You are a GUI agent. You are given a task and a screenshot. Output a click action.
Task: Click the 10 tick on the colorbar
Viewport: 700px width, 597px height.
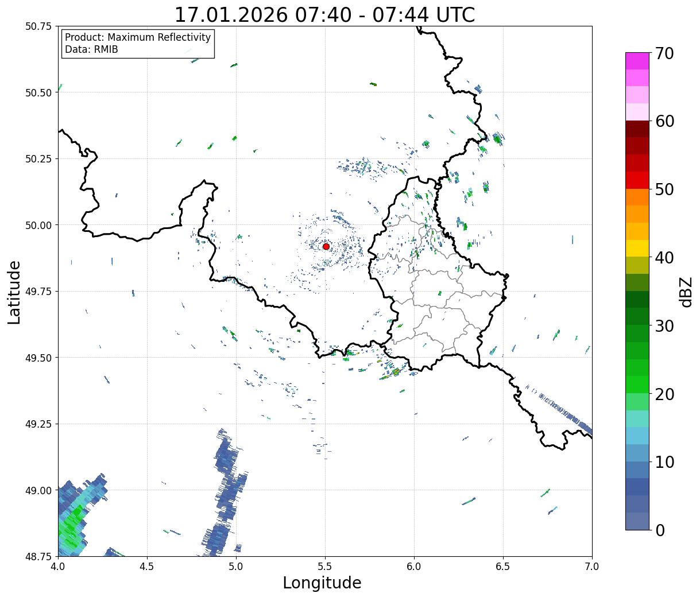[x=664, y=462]
